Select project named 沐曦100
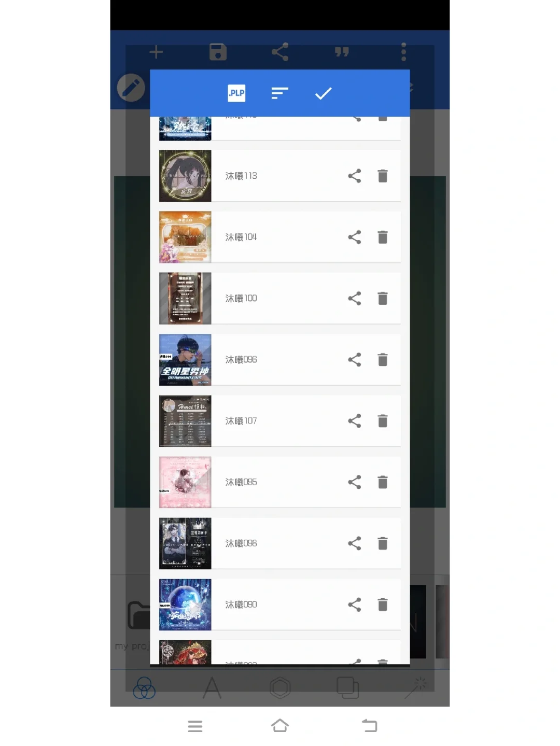560x746 pixels. 241,298
